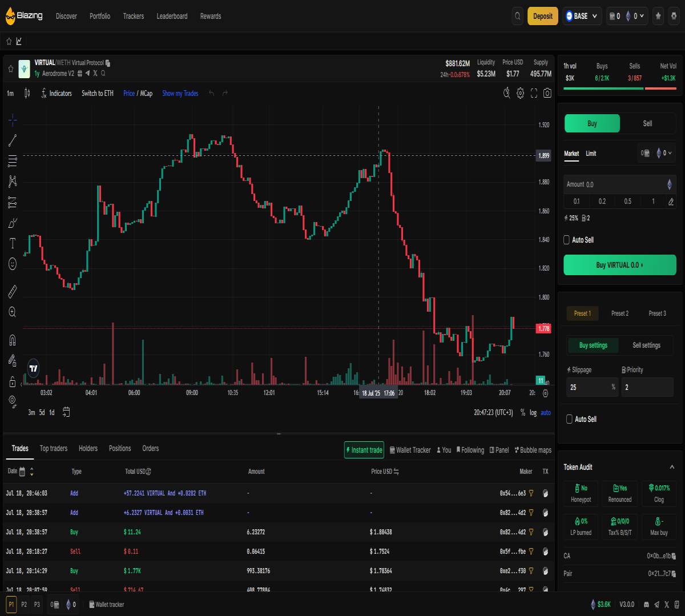Viewport: 685px width, 616px height.
Task: Open the settings gear in top bar
Action: [674, 16]
